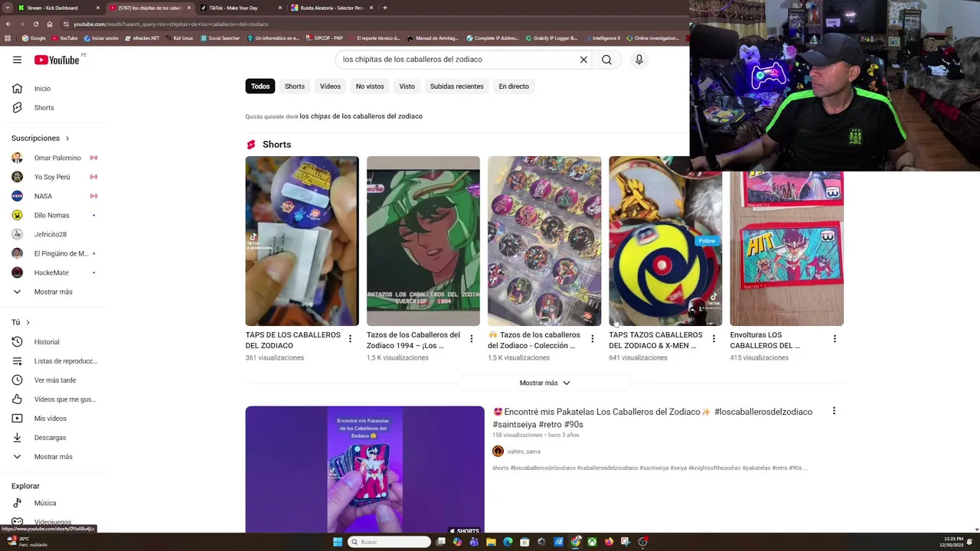Open the Tazos Zodiaco 1994 short thumbnail
Viewport: 980px width, 551px height.
(x=423, y=241)
